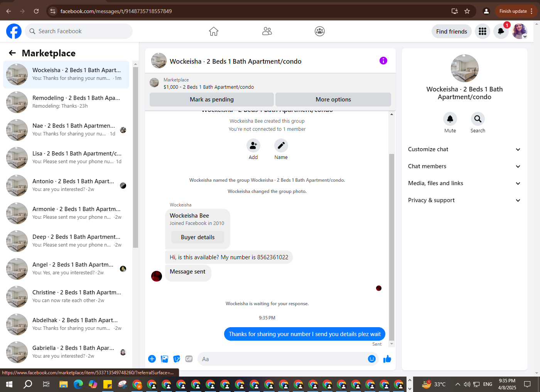Screen dimensions: 540x392
Task: Click the sender avatar beside Message sent
Action: coord(157,276)
